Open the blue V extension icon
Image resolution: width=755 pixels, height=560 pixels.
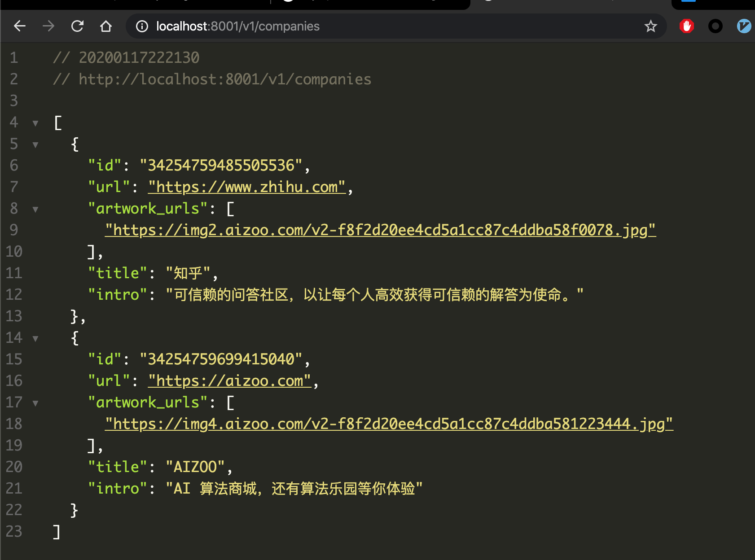coord(744,26)
